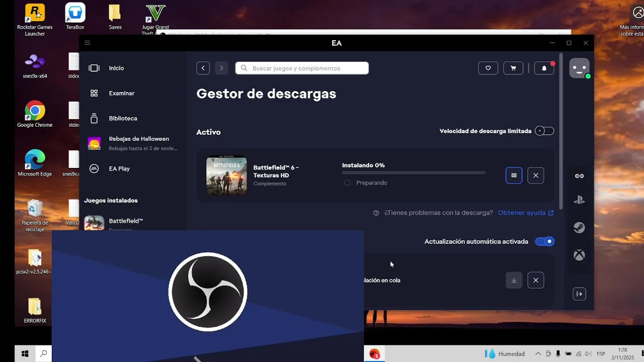
Task: Go back with the left arrow button
Action: click(203, 68)
